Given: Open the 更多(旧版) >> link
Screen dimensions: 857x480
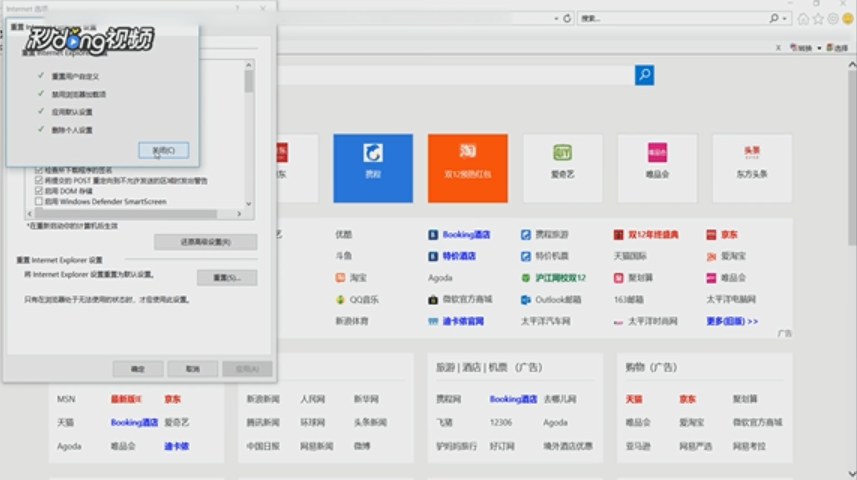Looking at the screenshot, I should (732, 321).
